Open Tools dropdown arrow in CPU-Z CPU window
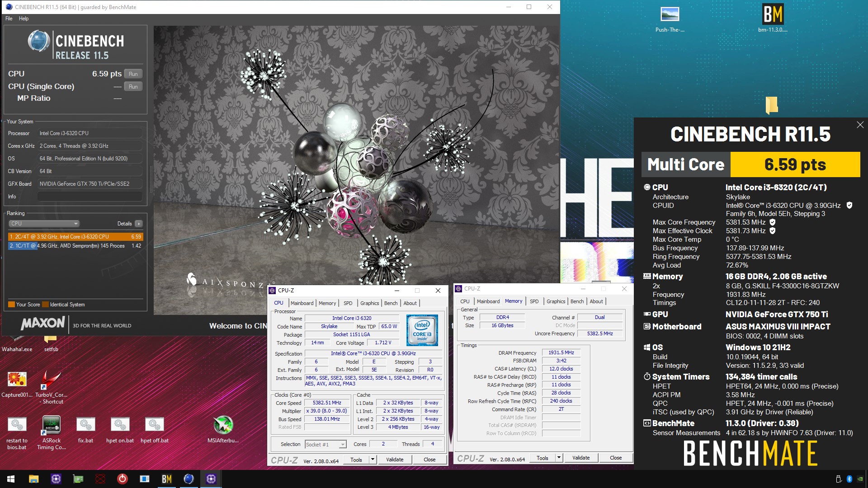The width and height of the screenshot is (868, 488). tap(373, 460)
